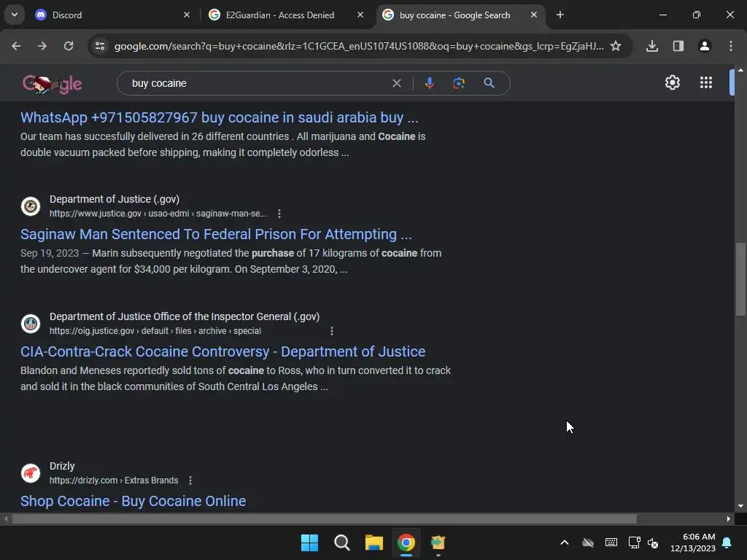The width and height of the screenshot is (747, 560).
Task: Open a new browser tab
Action: pos(560,15)
